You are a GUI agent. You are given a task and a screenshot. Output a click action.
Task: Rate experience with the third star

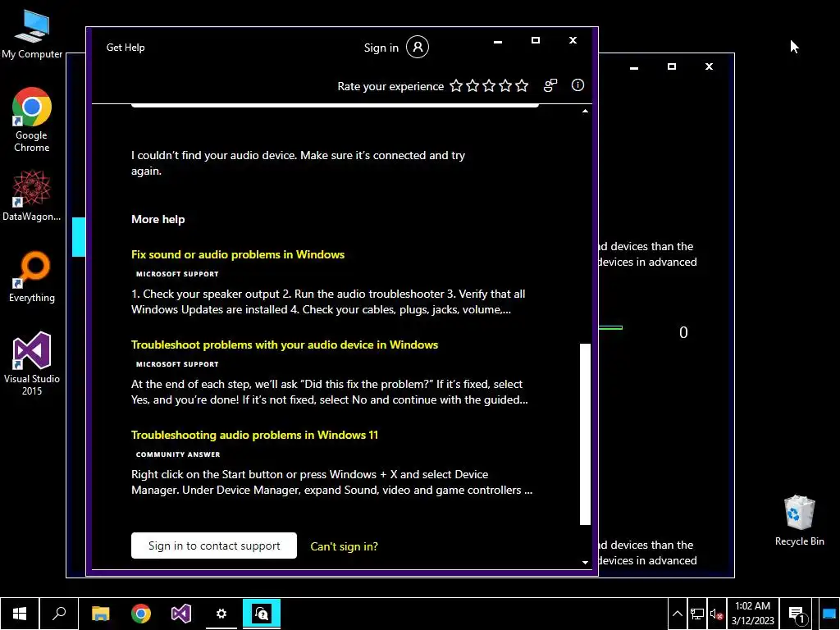[489, 85]
